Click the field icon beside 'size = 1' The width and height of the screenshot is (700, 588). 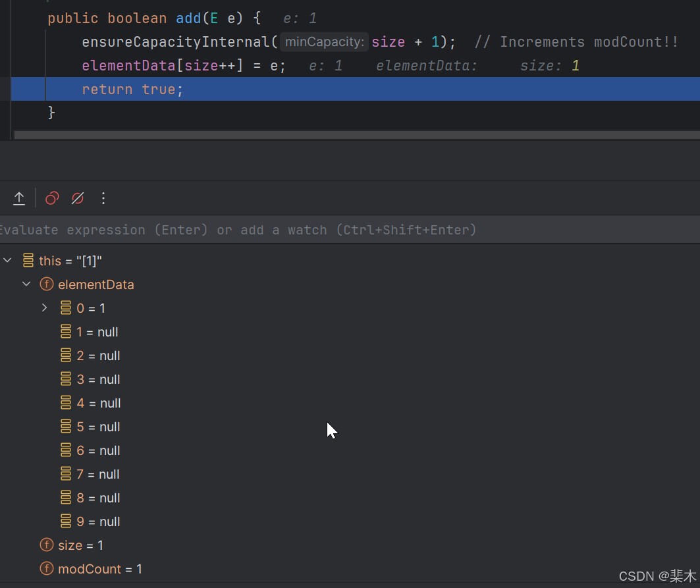tap(47, 545)
